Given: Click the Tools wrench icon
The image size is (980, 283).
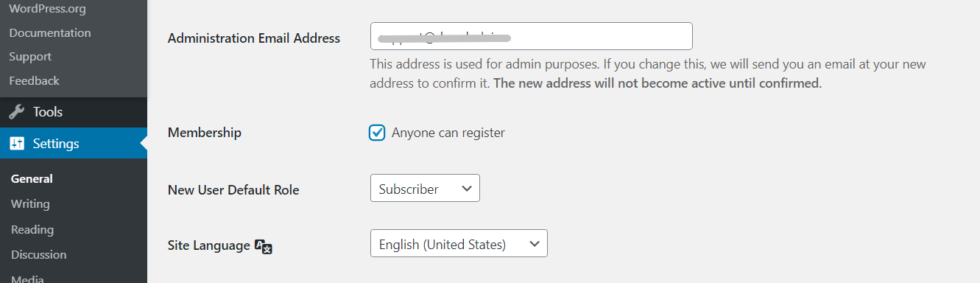Looking at the screenshot, I should click(x=16, y=112).
